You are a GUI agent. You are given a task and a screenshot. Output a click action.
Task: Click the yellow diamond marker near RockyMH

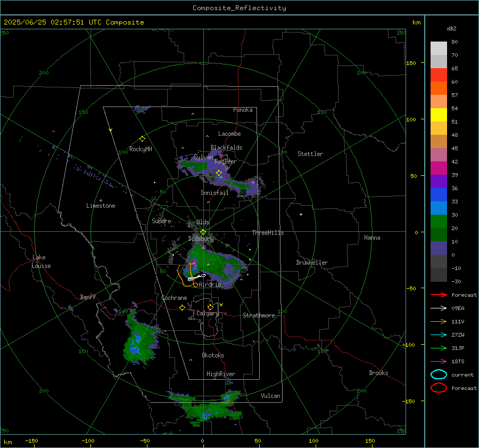coord(142,139)
